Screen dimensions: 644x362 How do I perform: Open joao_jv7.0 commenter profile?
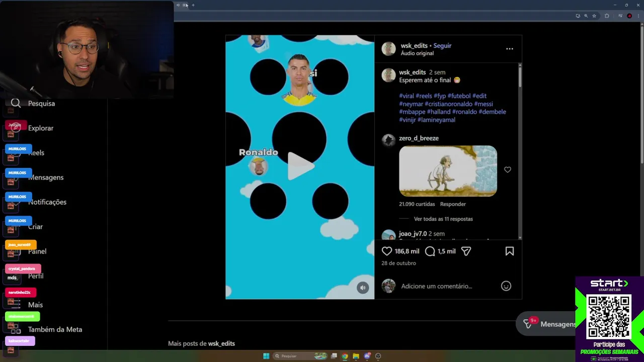[413, 234]
